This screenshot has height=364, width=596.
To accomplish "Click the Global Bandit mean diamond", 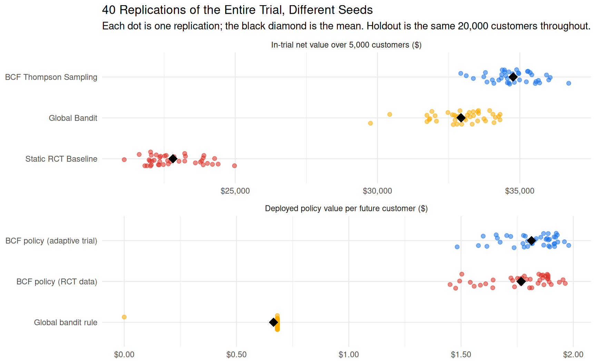I will coord(461,118).
